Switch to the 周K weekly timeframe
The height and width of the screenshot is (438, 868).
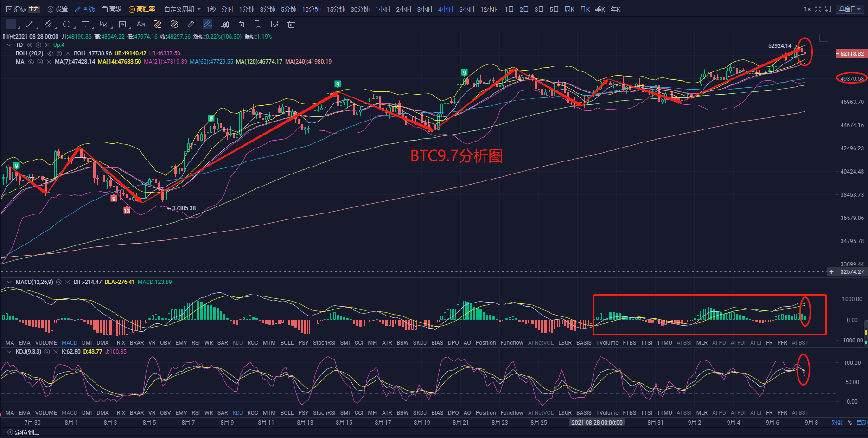click(569, 9)
